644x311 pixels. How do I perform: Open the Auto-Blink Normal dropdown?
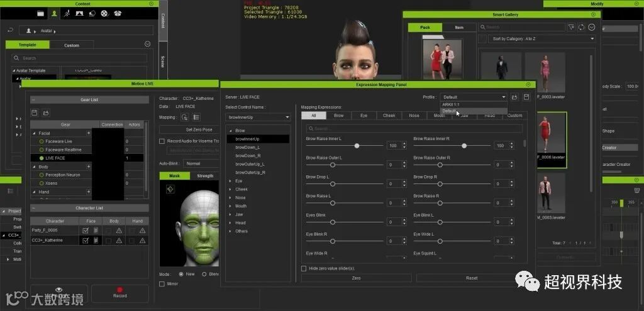(x=201, y=163)
